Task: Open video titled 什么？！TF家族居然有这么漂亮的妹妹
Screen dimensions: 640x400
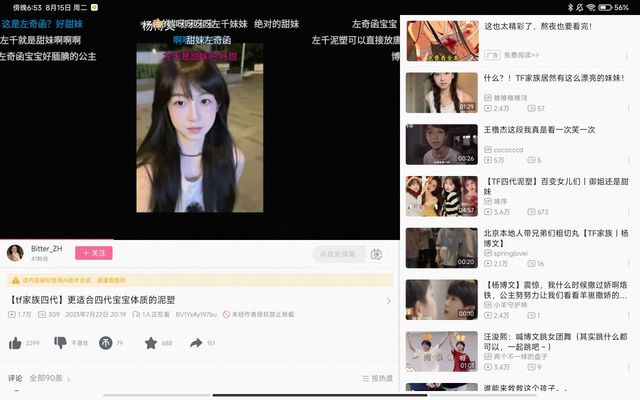Action: pos(554,78)
